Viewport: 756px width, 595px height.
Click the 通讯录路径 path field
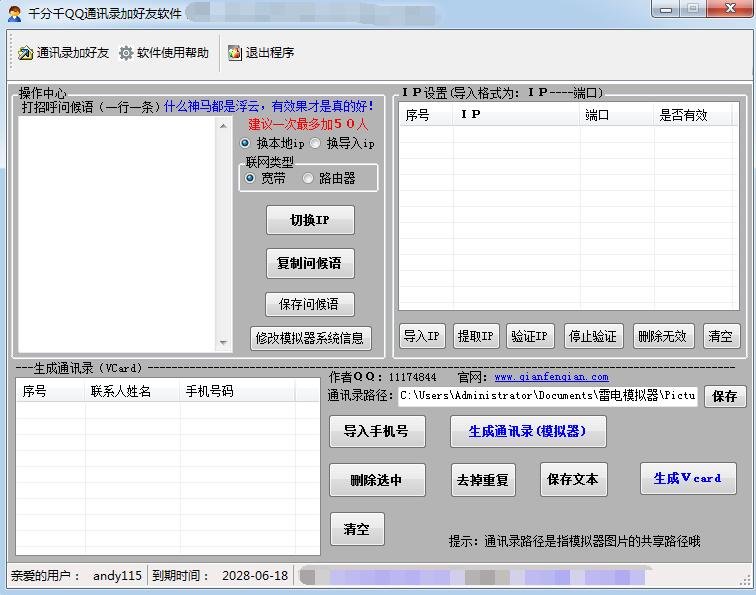point(548,395)
